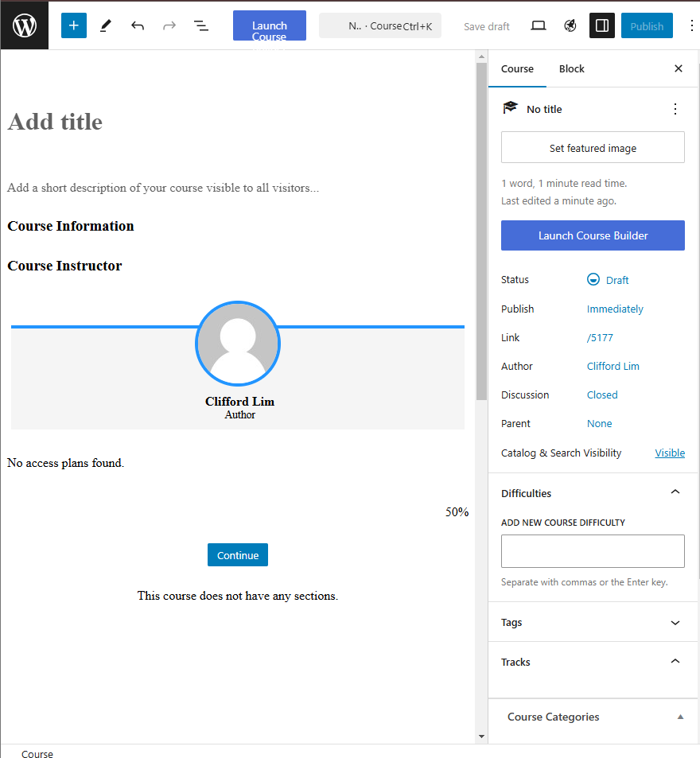Image resolution: width=700 pixels, height=758 pixels.
Task: Click the Course Information heading
Action: [71, 226]
